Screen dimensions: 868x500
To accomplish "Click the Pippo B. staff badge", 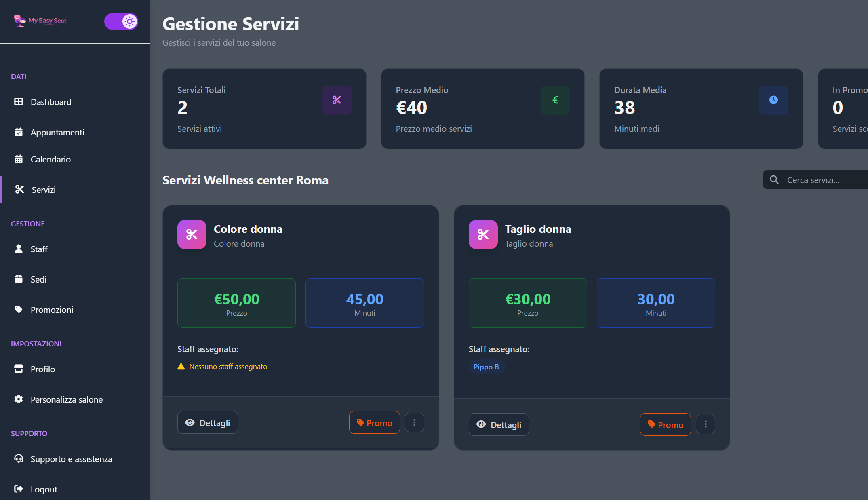I will click(487, 367).
